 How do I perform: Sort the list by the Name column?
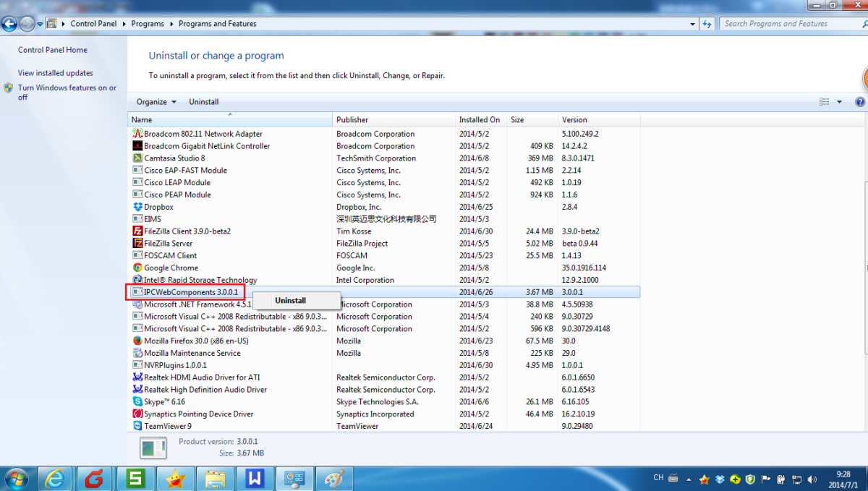230,119
